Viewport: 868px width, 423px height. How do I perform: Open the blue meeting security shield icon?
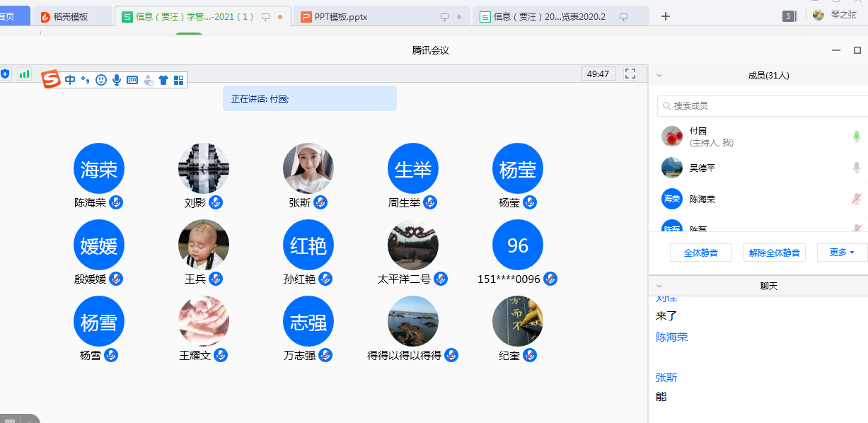pyautogui.click(x=6, y=74)
